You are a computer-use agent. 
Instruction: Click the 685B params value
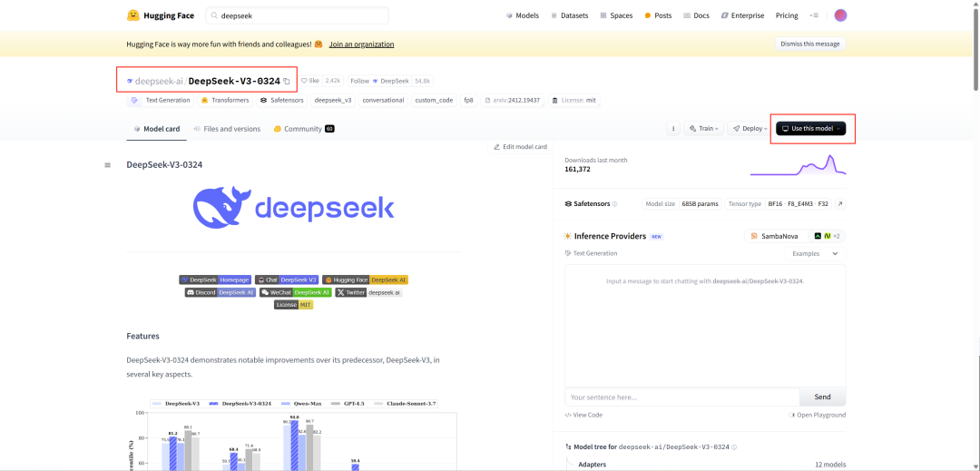point(700,204)
